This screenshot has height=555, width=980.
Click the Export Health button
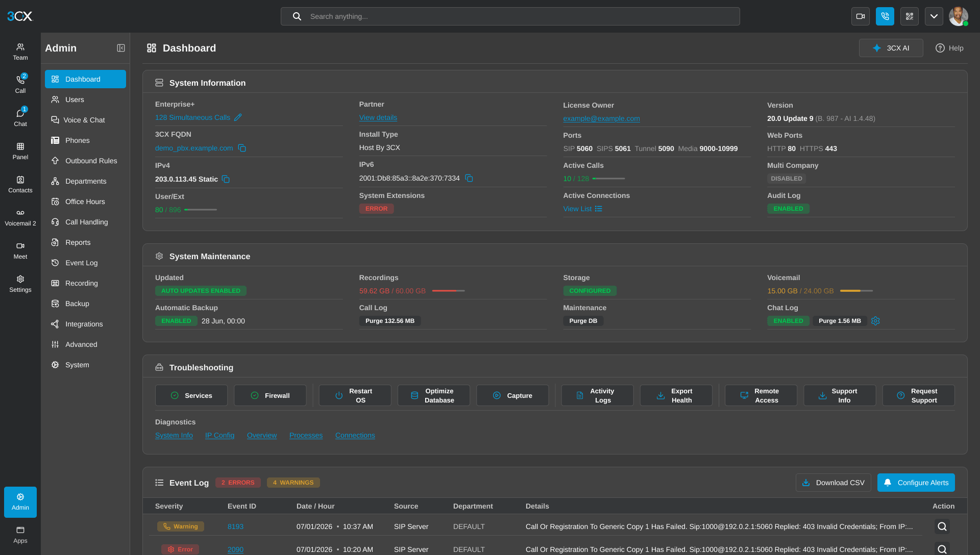point(676,395)
